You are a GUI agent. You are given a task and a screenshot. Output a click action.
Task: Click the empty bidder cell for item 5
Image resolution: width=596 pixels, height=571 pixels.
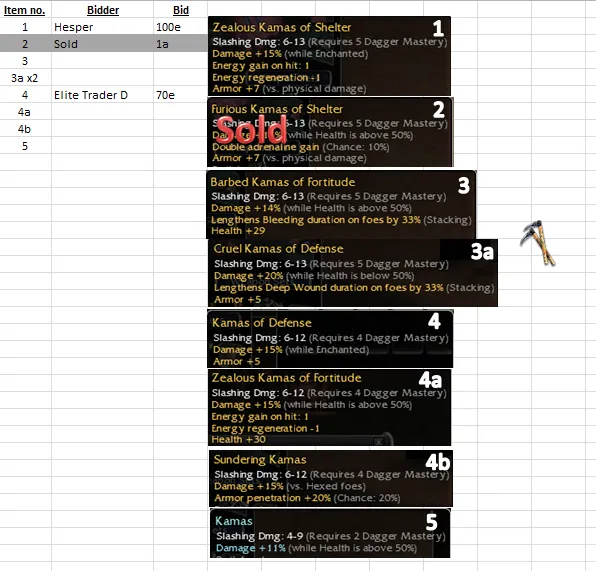tap(103, 146)
